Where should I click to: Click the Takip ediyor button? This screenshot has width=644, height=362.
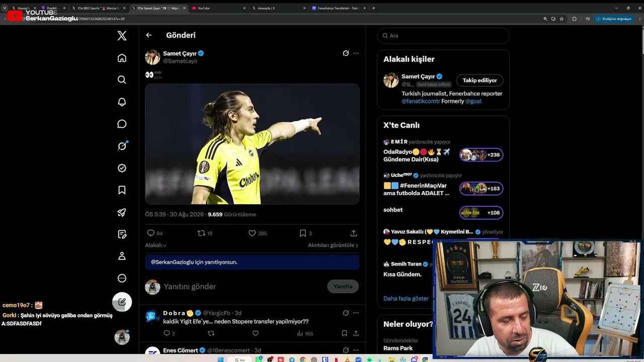(480, 80)
